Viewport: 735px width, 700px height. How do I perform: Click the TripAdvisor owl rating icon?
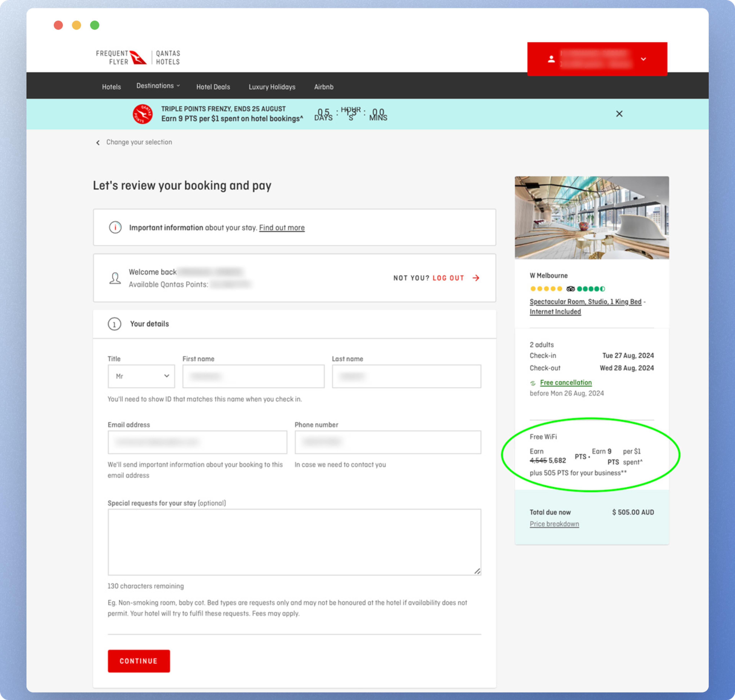click(570, 289)
